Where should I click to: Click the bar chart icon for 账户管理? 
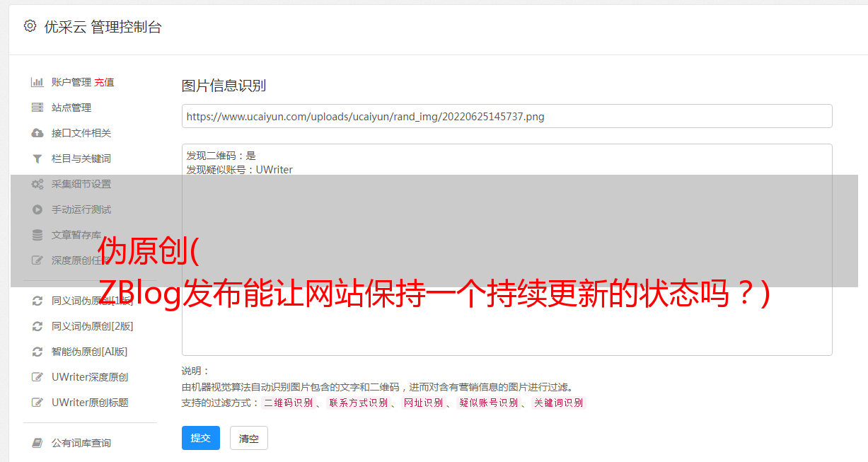coord(37,82)
